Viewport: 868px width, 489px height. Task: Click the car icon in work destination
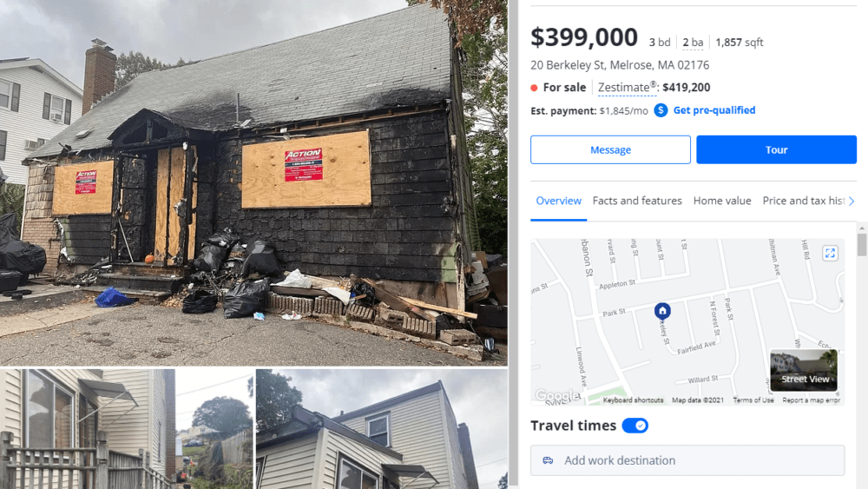548,460
